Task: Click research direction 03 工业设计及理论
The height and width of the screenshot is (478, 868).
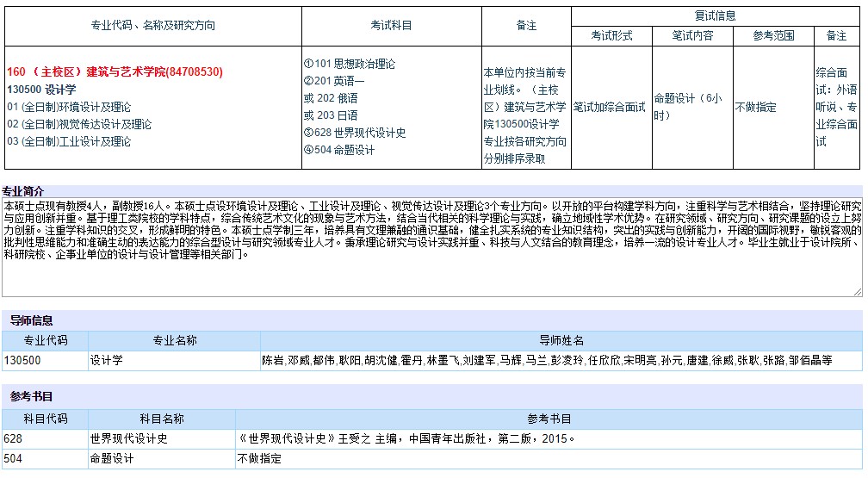Action: (69, 141)
